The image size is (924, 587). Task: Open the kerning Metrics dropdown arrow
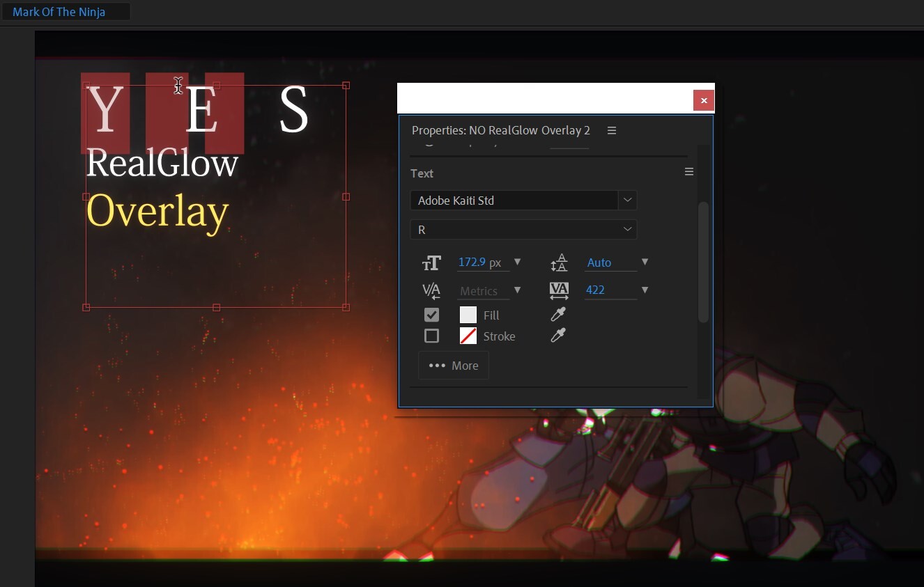(517, 290)
